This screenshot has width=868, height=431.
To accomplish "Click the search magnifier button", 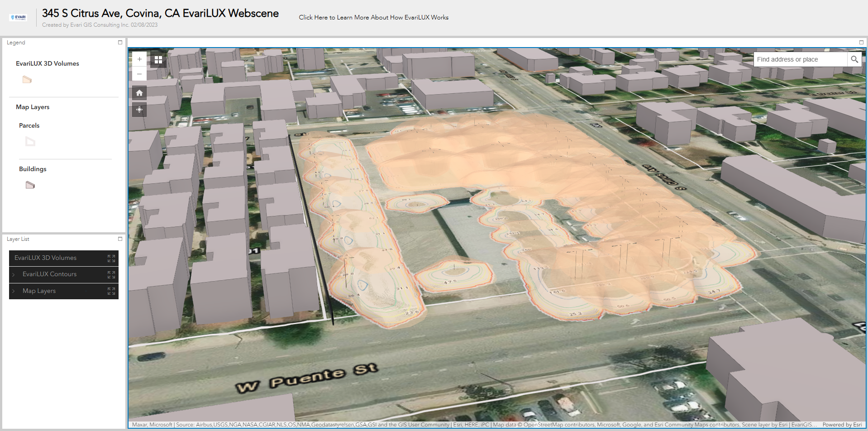I will (x=854, y=59).
